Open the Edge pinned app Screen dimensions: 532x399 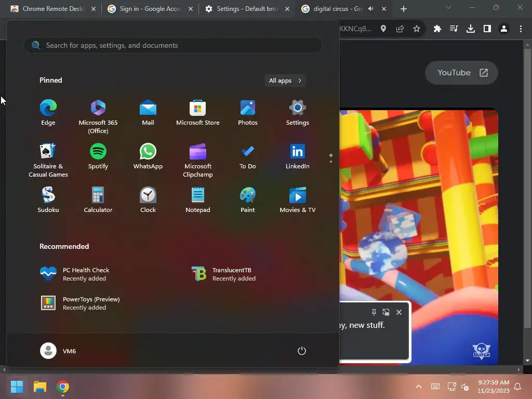click(x=48, y=113)
